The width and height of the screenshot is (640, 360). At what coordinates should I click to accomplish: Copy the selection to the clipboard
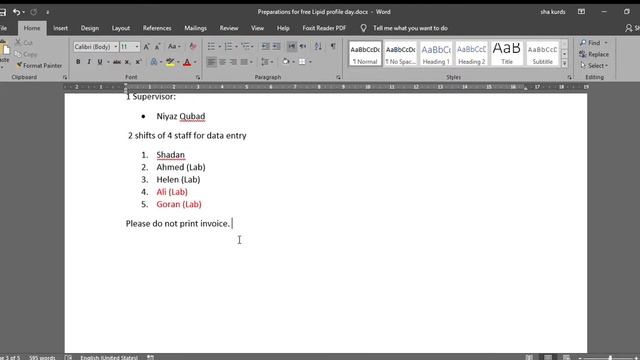(x=26, y=54)
